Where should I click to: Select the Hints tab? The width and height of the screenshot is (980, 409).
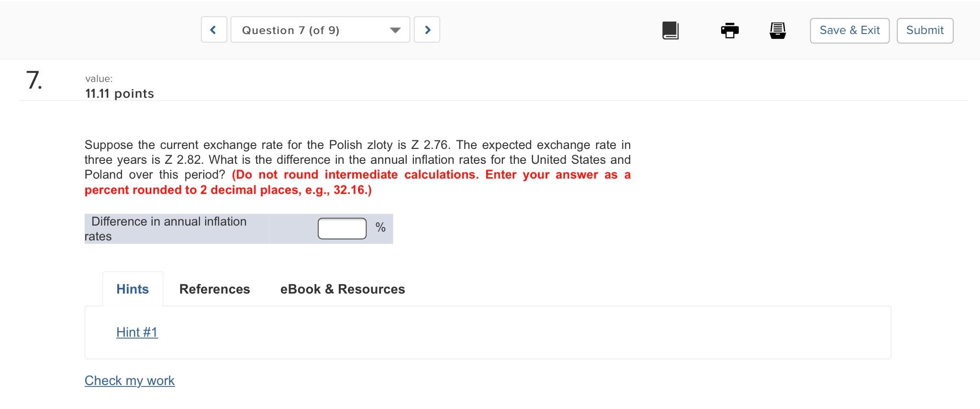click(x=133, y=289)
